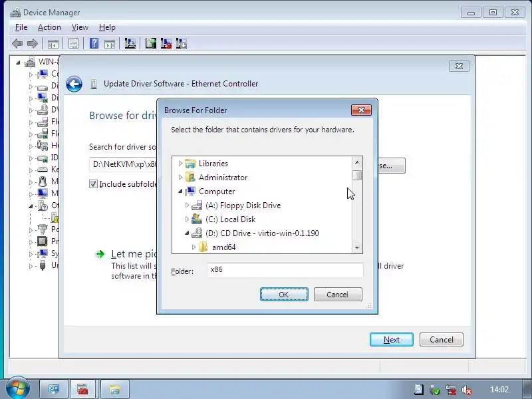
Task: Click the 14:02 clock in the taskbar
Action: (499, 390)
